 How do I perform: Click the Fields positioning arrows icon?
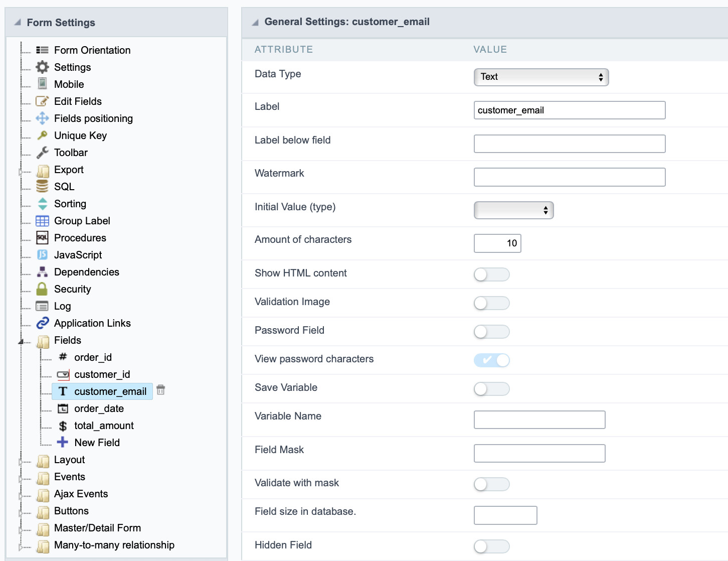click(x=42, y=118)
